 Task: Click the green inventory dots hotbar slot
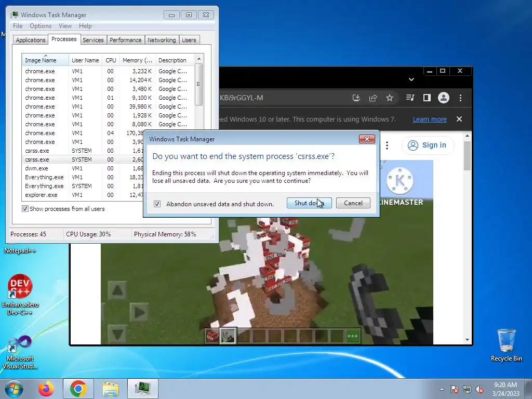(353, 336)
